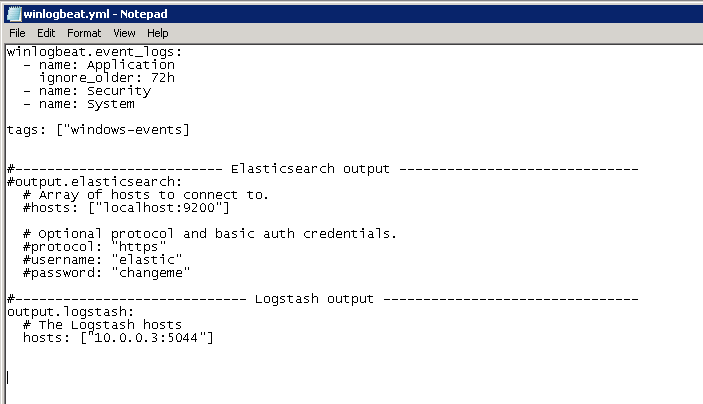This screenshot has width=703, height=404.
Task: Open the View menu
Action: [124, 33]
